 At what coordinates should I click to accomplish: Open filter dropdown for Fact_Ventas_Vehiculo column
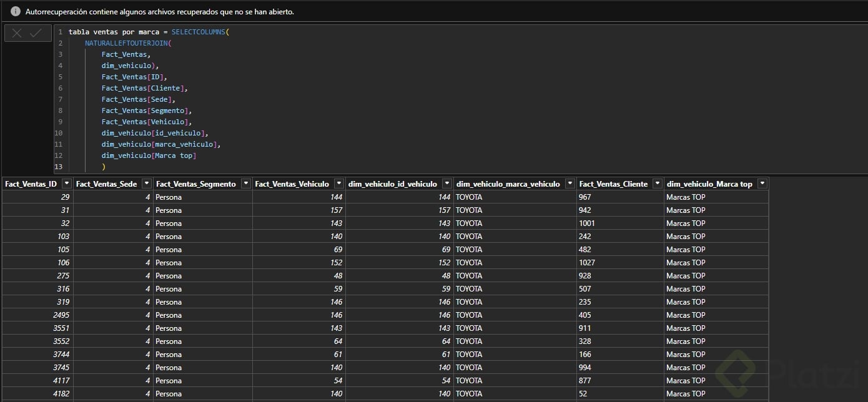click(x=339, y=184)
